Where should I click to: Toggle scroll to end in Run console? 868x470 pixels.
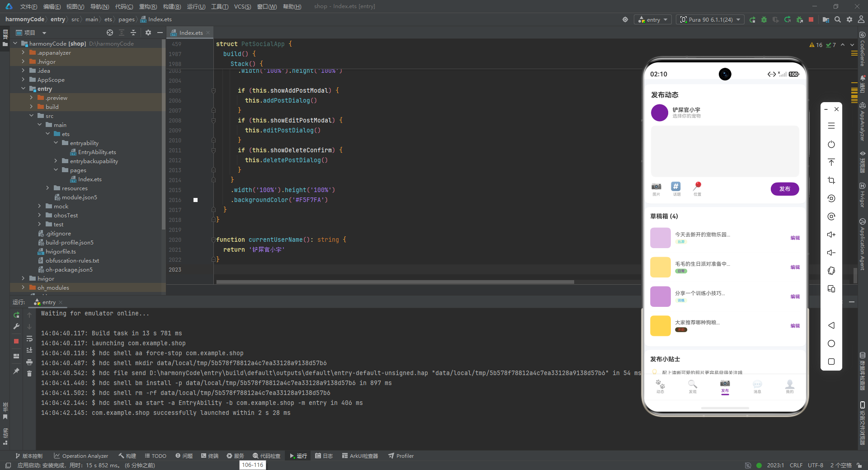[29, 350]
